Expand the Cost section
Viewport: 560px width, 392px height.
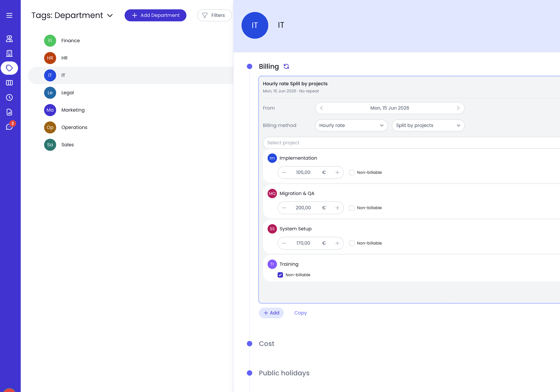[x=267, y=344]
